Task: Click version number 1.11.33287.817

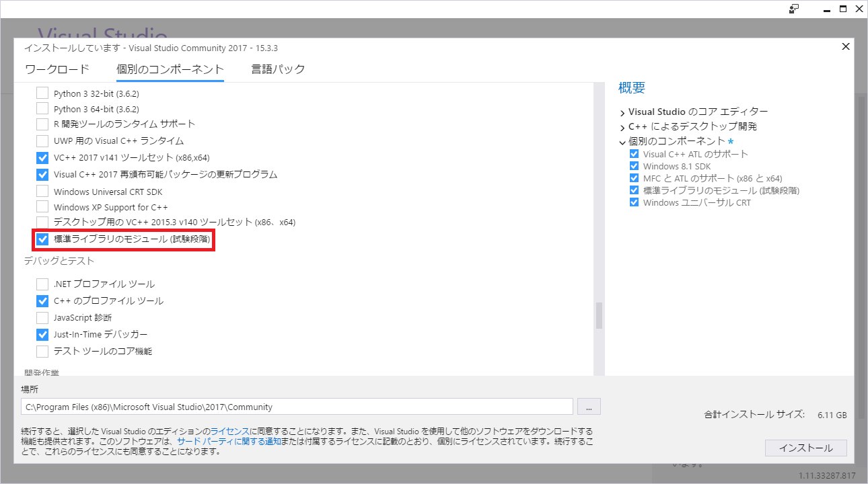Action: [827, 476]
